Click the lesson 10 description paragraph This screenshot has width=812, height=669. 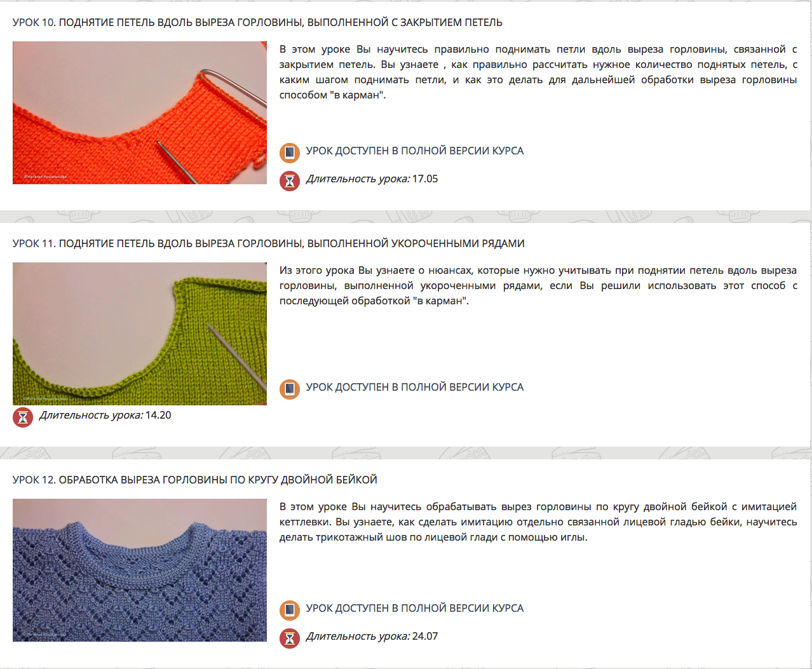click(538, 72)
